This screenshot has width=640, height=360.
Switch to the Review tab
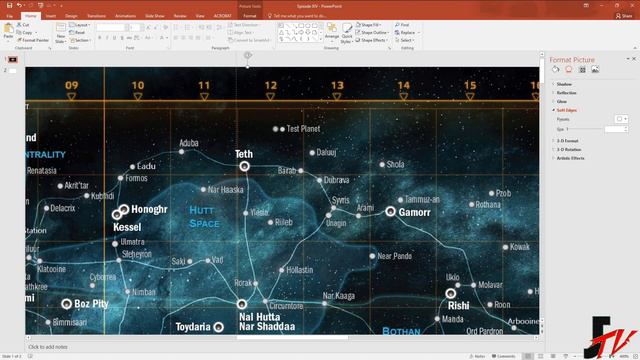(x=180, y=16)
